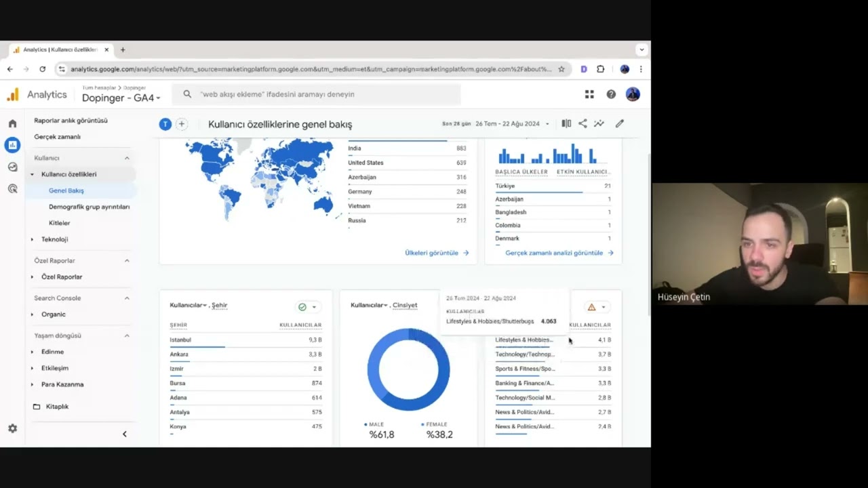Open the Help question mark icon
Image resolution: width=868 pixels, height=488 pixels.
point(611,94)
